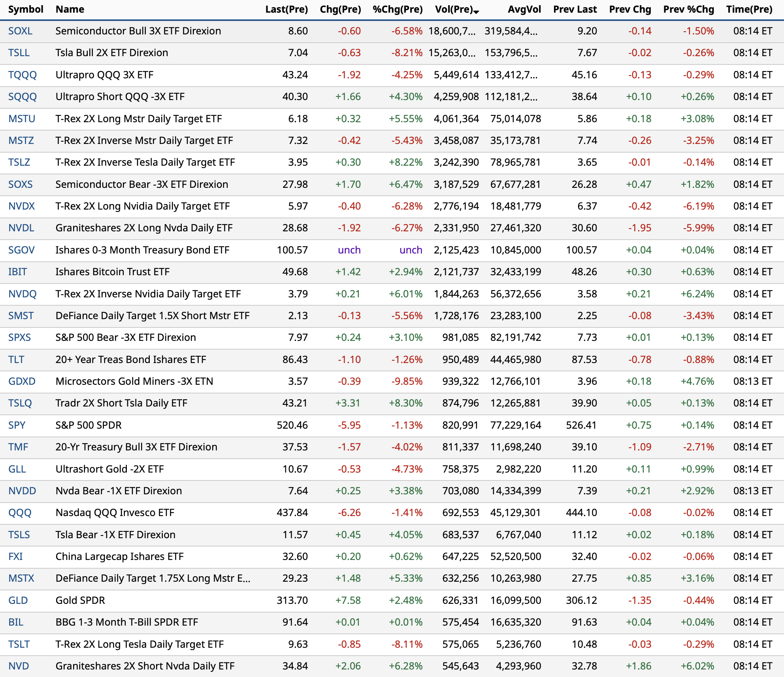Click the TQQQ symbol link
The width and height of the screenshot is (784, 677).
[22, 75]
